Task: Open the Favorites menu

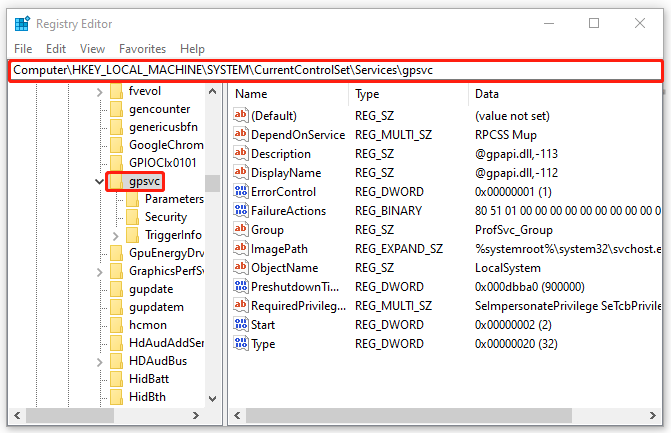Action: pyautogui.click(x=143, y=49)
